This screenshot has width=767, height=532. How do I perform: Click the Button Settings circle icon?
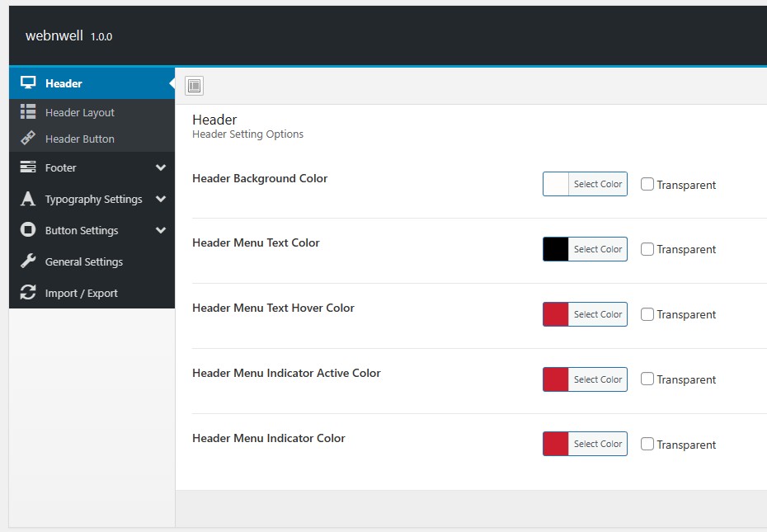tap(30, 230)
